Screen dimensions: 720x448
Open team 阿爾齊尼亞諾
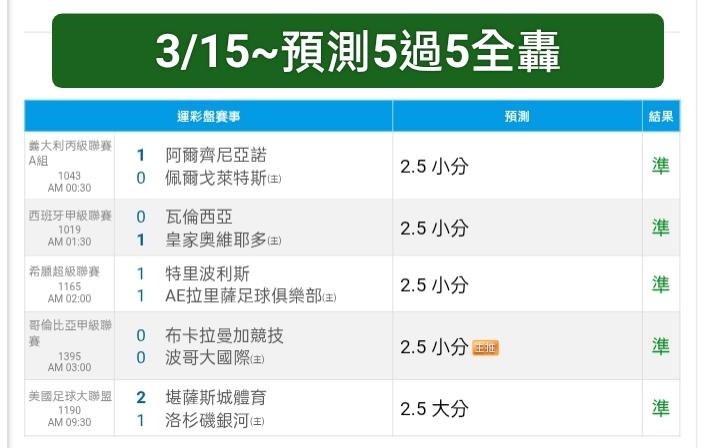point(216,155)
